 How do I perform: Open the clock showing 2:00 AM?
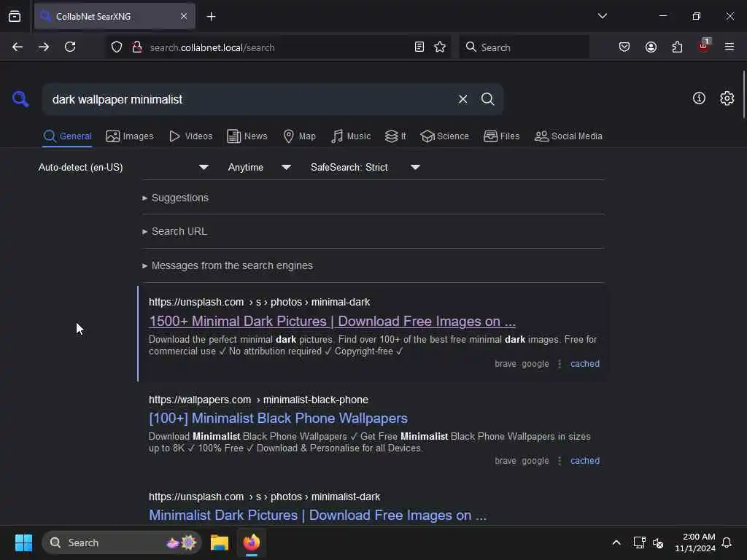click(x=695, y=542)
